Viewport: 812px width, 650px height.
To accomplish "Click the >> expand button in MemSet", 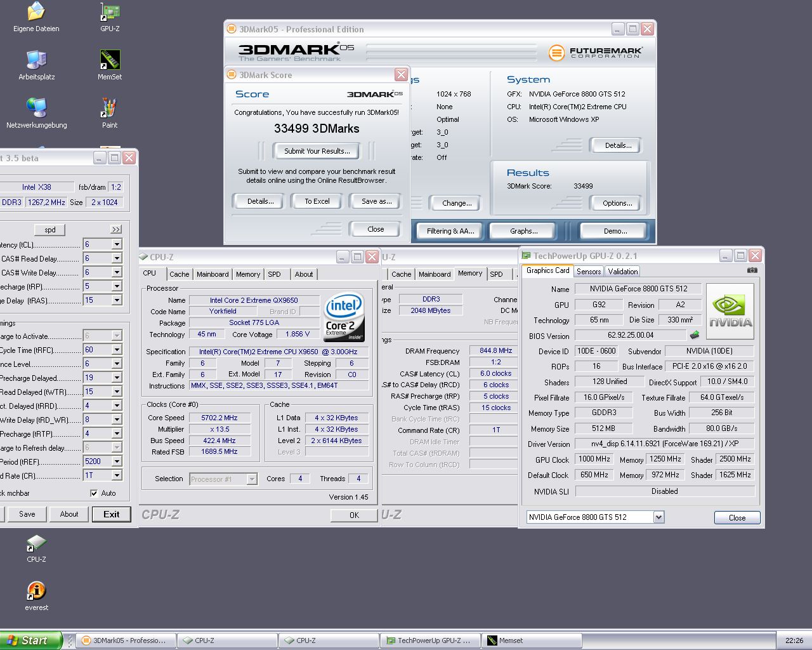I will click(115, 230).
